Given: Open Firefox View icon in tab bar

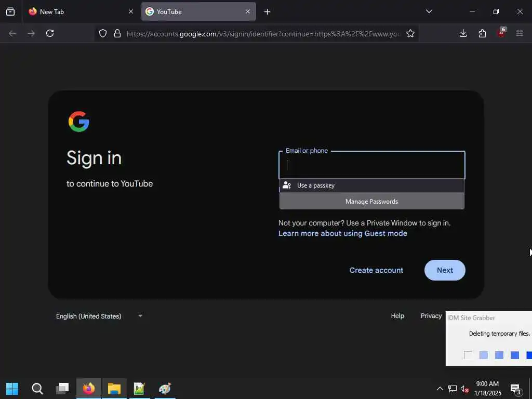Looking at the screenshot, I should coord(10,11).
